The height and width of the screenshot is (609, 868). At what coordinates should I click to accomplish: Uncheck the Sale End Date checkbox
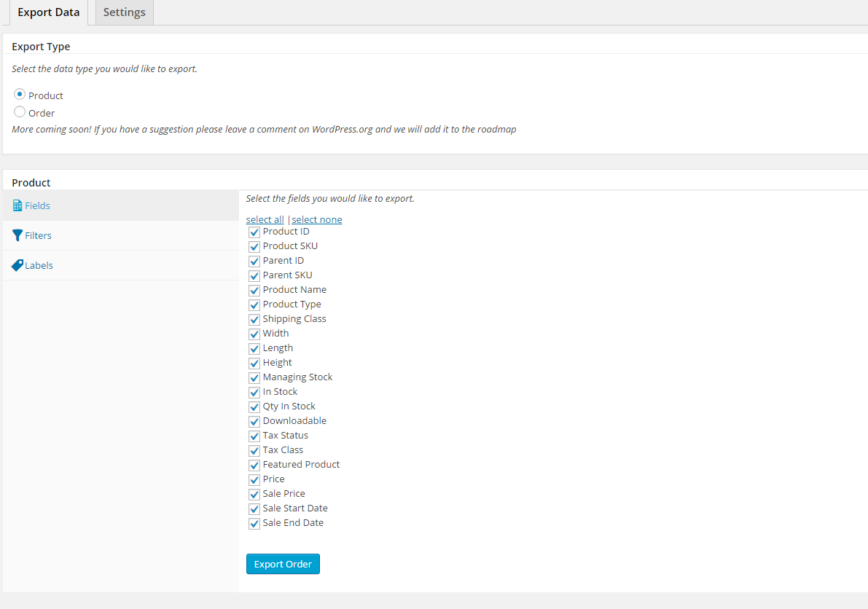tap(254, 524)
